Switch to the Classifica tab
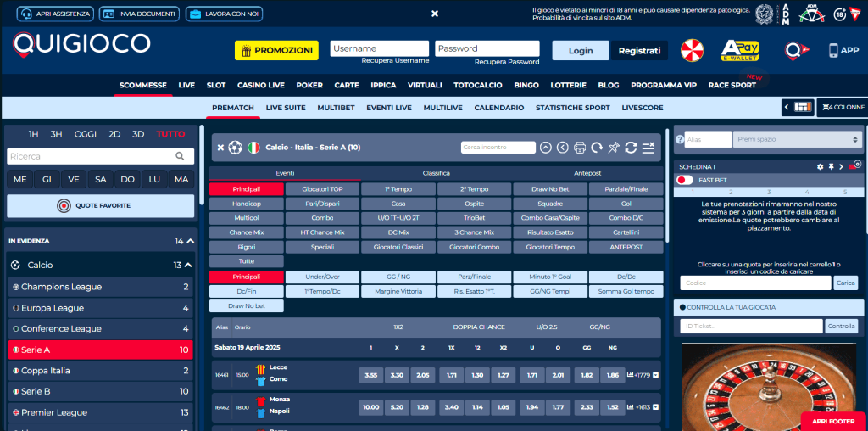The image size is (868, 431). click(436, 173)
